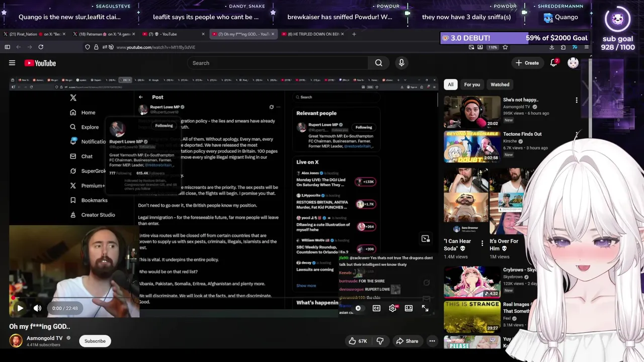Image resolution: width=644 pixels, height=362 pixels.
Task: Switch to the Patraman X browser tab
Action: click(104, 34)
